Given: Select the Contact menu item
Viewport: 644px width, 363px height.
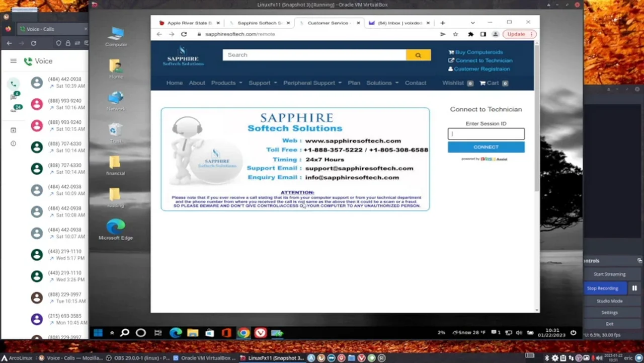Looking at the screenshot, I should 415,83.
